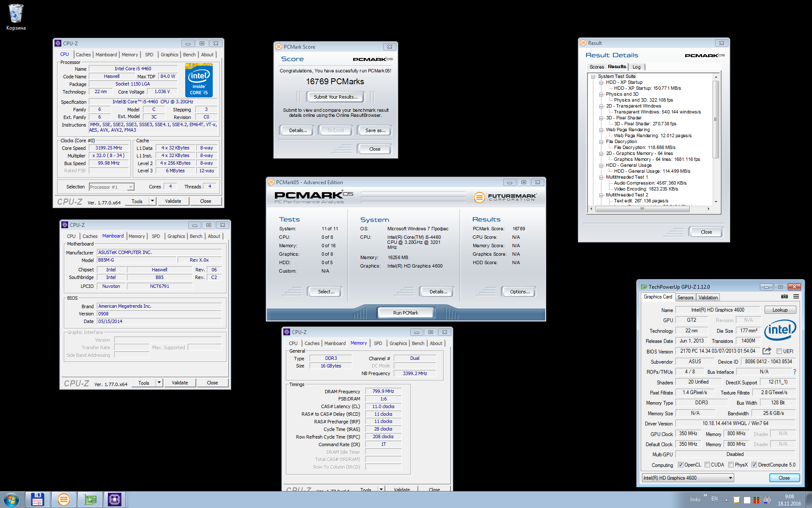Collapse the System Test Suite tree node

click(593, 77)
